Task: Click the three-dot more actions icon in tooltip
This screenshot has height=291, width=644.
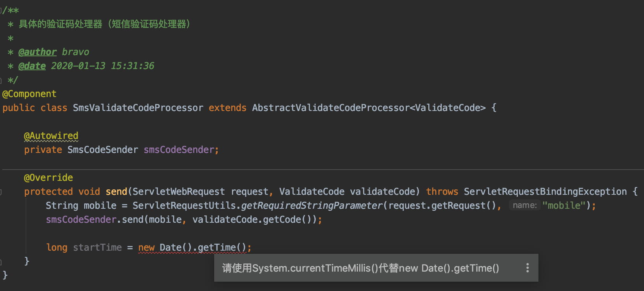Action: click(527, 268)
